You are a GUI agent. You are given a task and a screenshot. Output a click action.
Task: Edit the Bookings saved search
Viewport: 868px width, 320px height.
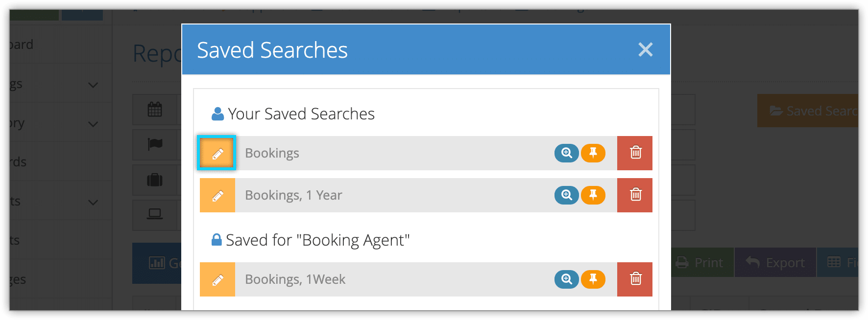tap(217, 153)
